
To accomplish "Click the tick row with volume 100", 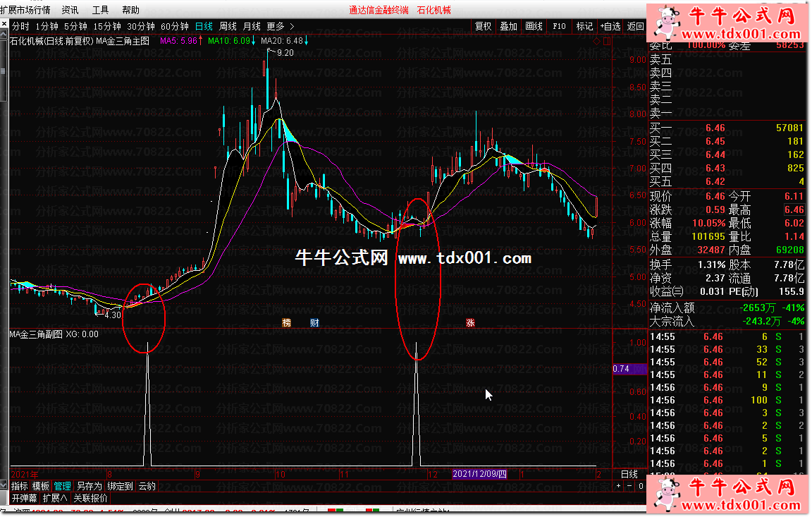I will click(727, 400).
